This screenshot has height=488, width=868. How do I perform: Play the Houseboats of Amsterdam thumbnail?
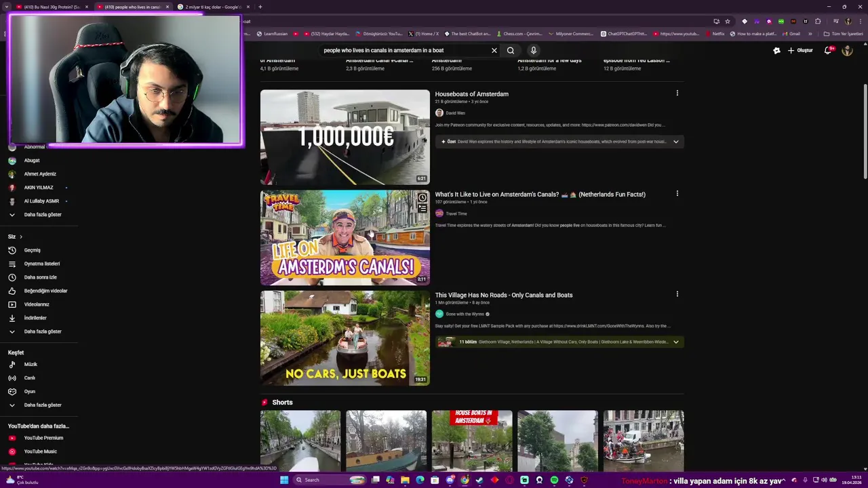click(345, 137)
